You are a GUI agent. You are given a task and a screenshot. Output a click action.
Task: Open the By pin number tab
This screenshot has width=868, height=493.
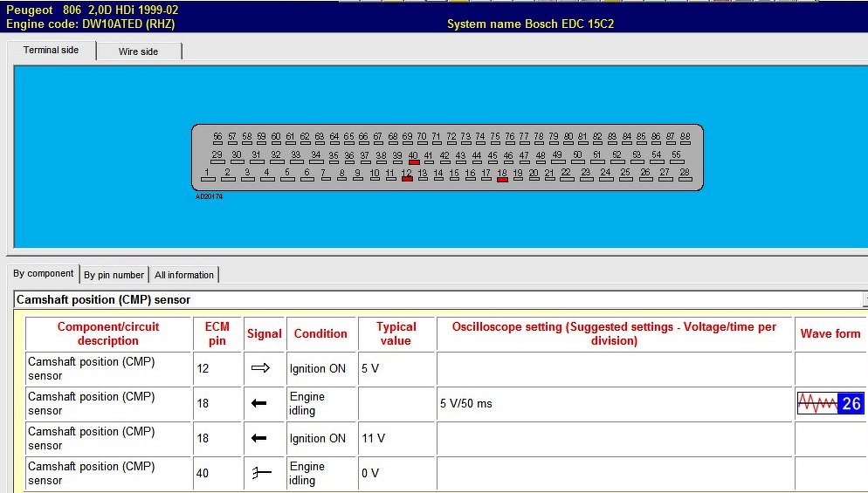[x=114, y=275]
